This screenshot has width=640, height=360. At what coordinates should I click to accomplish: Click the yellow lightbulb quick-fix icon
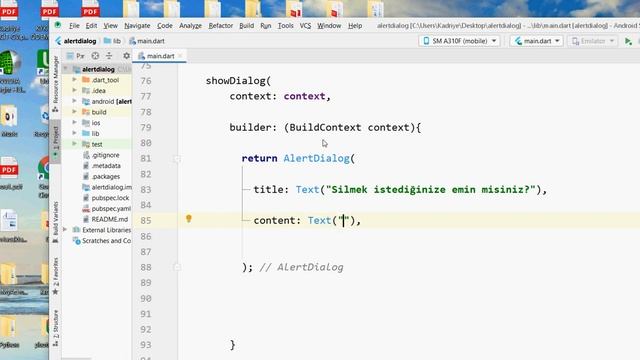pyautogui.click(x=189, y=219)
